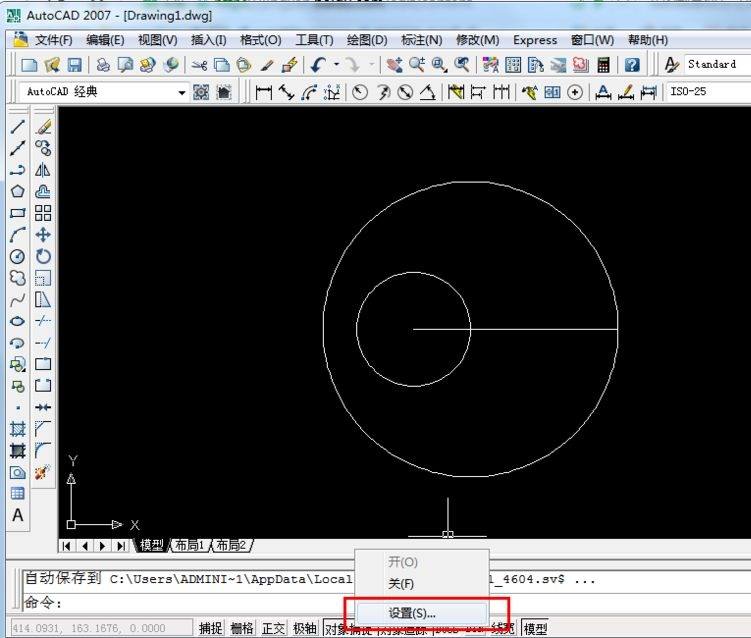Select the Table tool
751x638 pixels.
18,493
